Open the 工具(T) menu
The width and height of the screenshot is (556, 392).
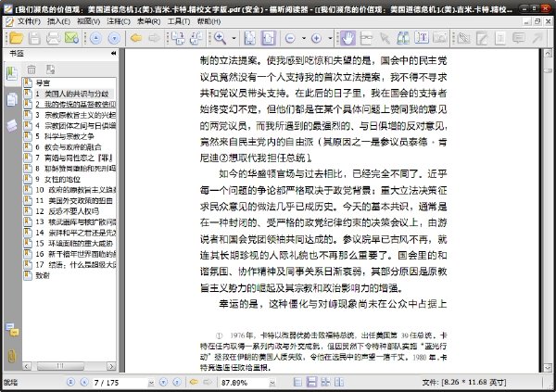coord(179,21)
